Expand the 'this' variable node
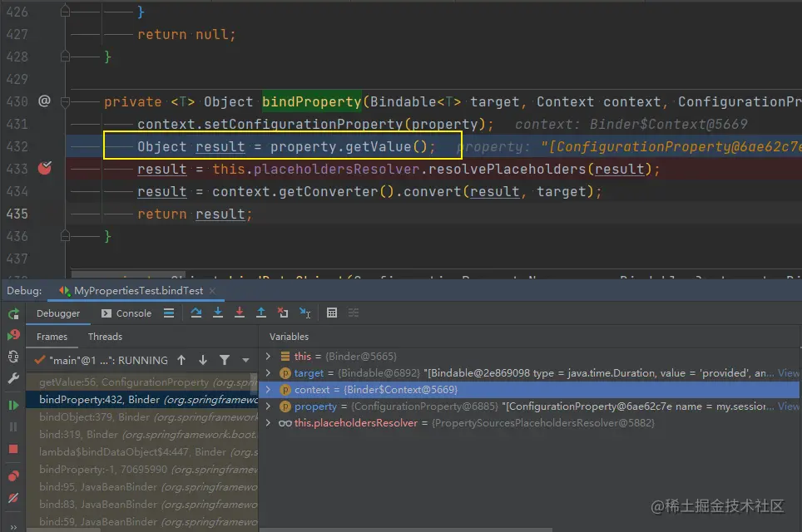The image size is (802, 532). click(x=268, y=357)
